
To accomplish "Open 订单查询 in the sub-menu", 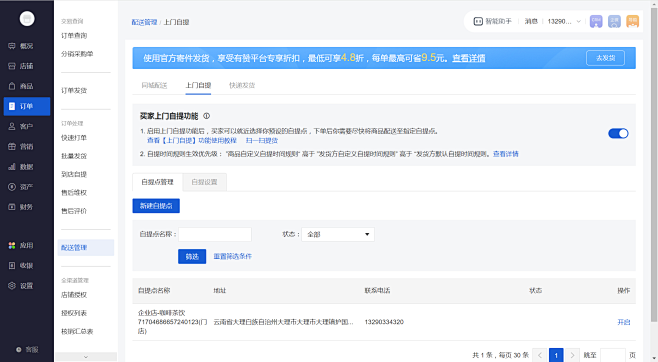I will (74, 36).
